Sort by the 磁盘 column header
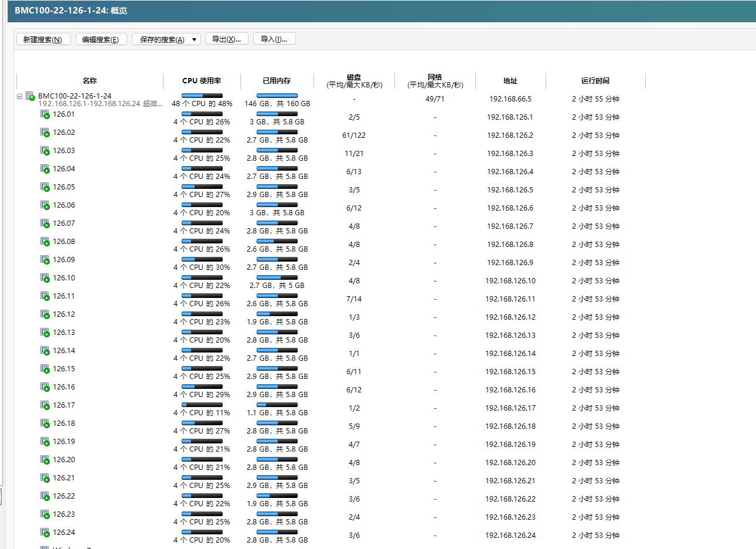This screenshot has width=756, height=549. [354, 81]
